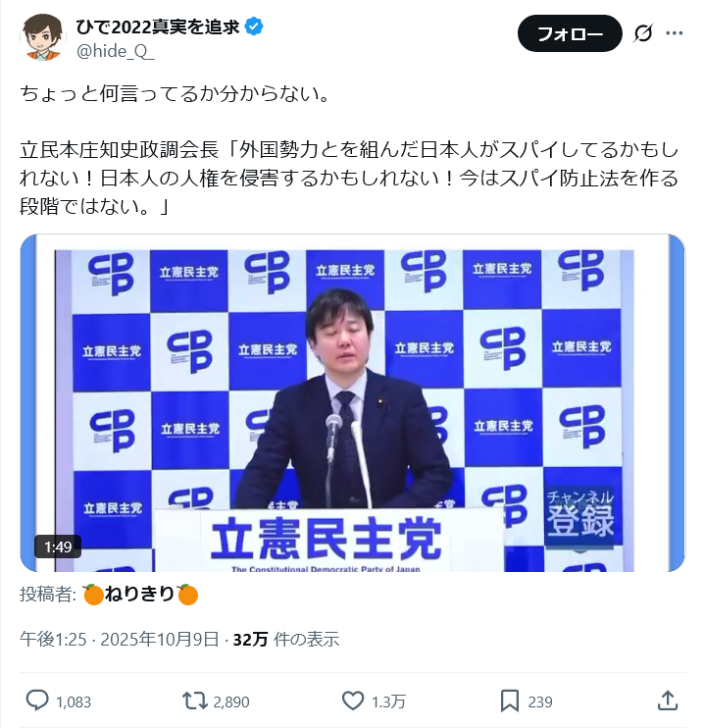Viewport: 704px width, 728px height.
Task: Open the share upload icon
Action: (x=668, y=701)
